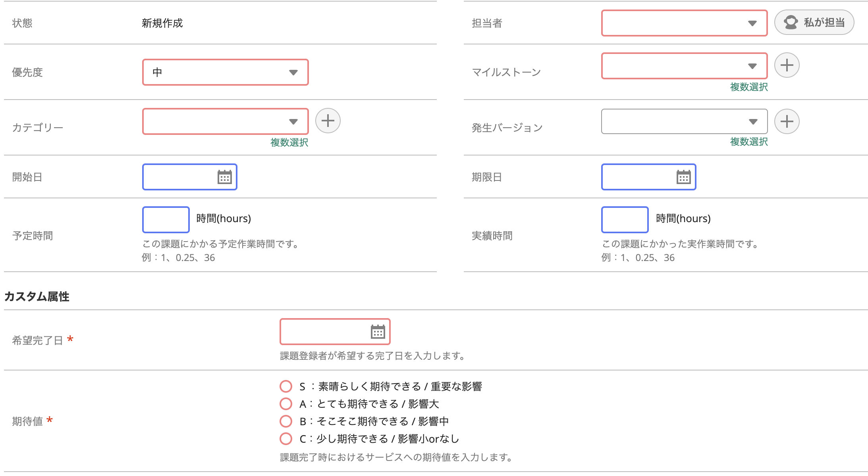Expand the 発生バージョン dropdown
The width and height of the screenshot is (868, 476).
[x=684, y=121]
